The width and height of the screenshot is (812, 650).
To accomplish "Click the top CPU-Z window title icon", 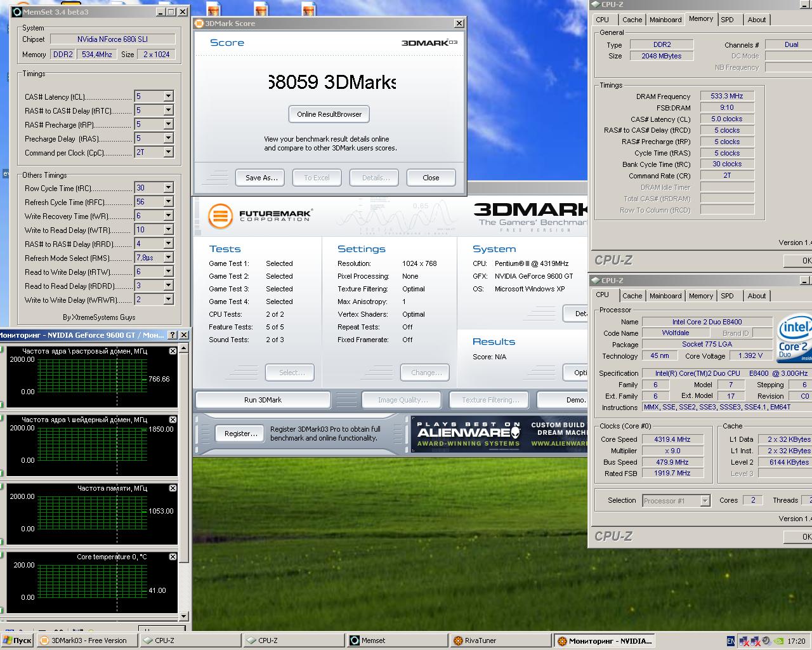I will coord(596,4).
